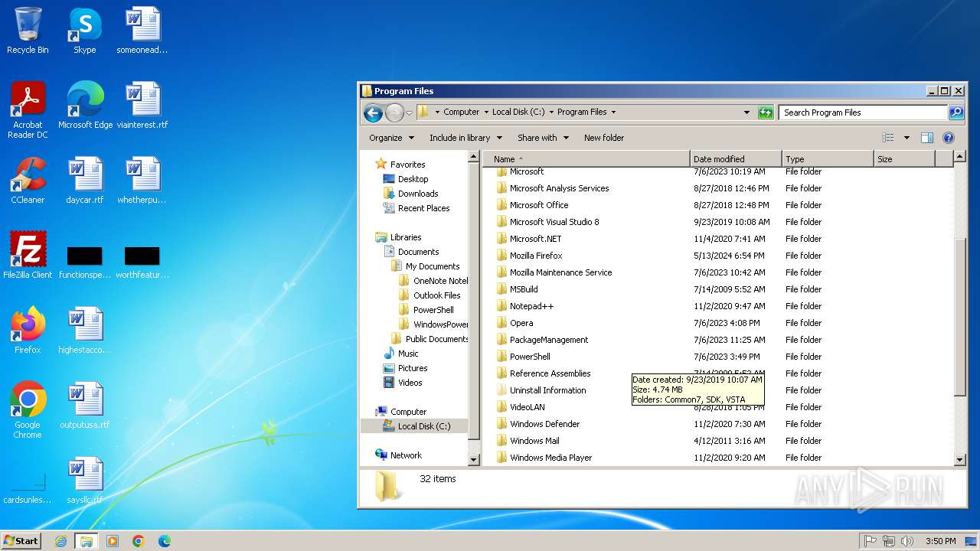Image resolution: width=980 pixels, height=551 pixels.
Task: Click the search magnifier icon
Action: pos(956,112)
